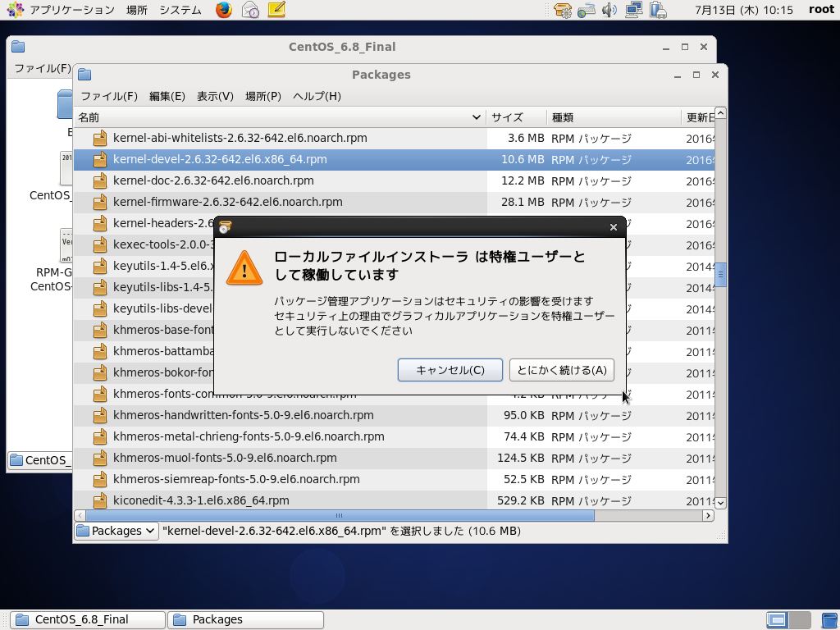The image size is (840, 630).
Task: Click khmeros-siemreap-fonts rpm package icon
Action: 99,479
